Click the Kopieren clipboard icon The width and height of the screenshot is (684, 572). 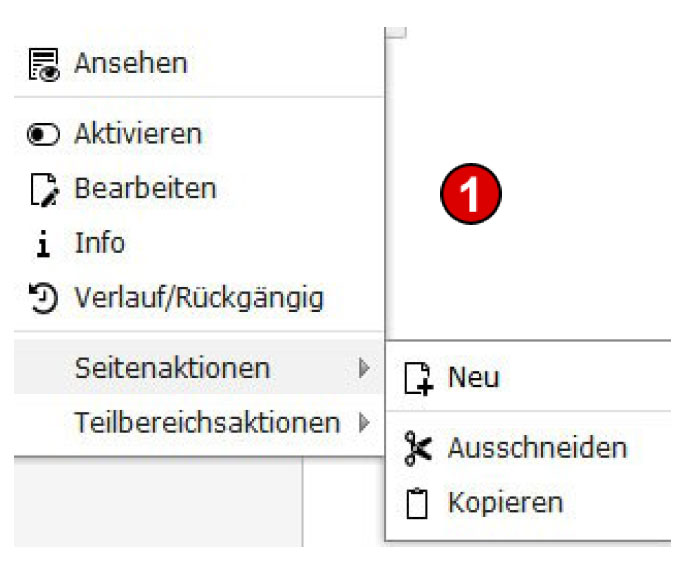point(417,503)
